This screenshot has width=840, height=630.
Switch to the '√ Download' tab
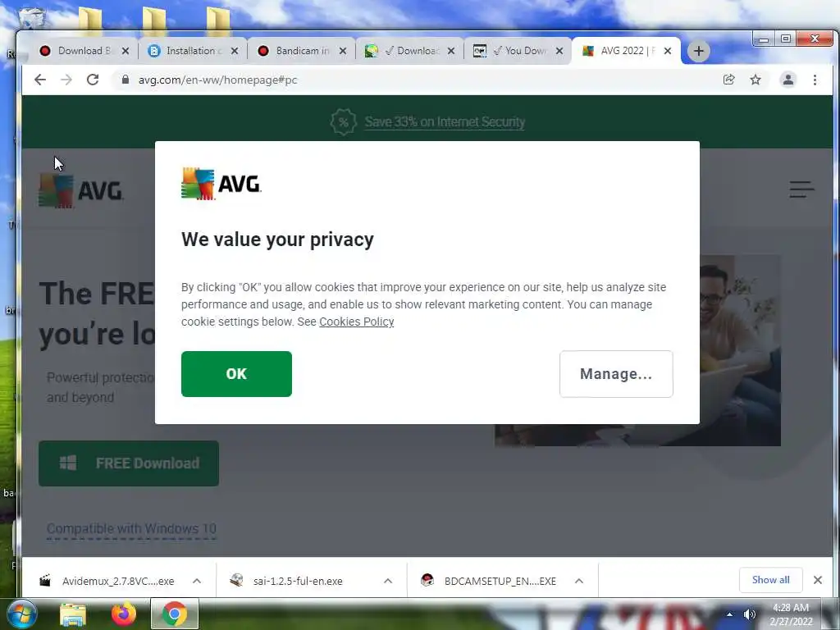(409, 51)
